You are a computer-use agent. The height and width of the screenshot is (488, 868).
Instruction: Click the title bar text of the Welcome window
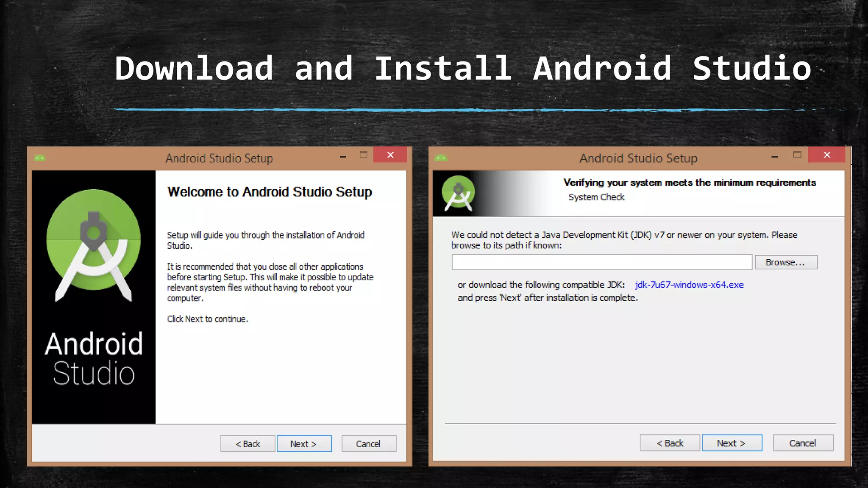pyautogui.click(x=219, y=158)
